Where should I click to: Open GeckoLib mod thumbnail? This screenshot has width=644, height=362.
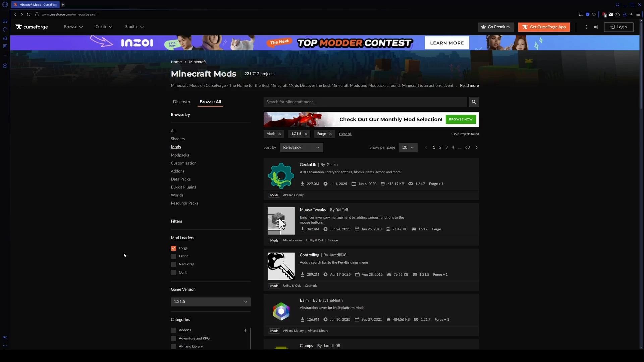point(281,176)
